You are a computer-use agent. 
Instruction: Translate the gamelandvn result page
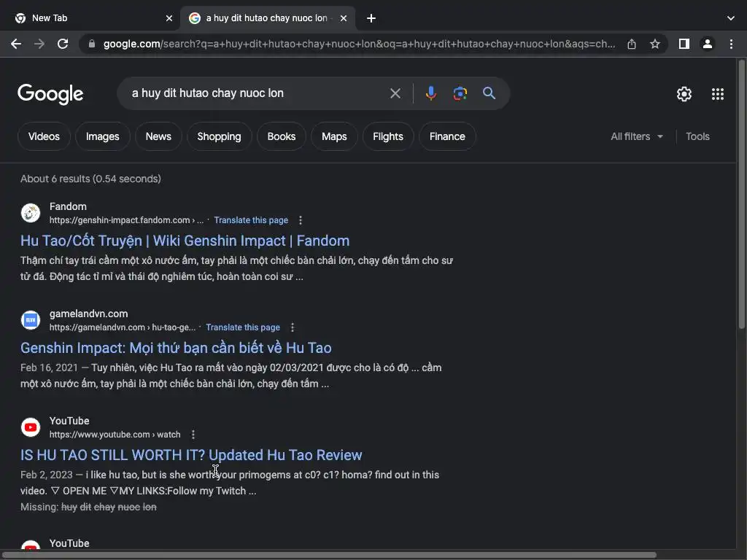[243, 327]
